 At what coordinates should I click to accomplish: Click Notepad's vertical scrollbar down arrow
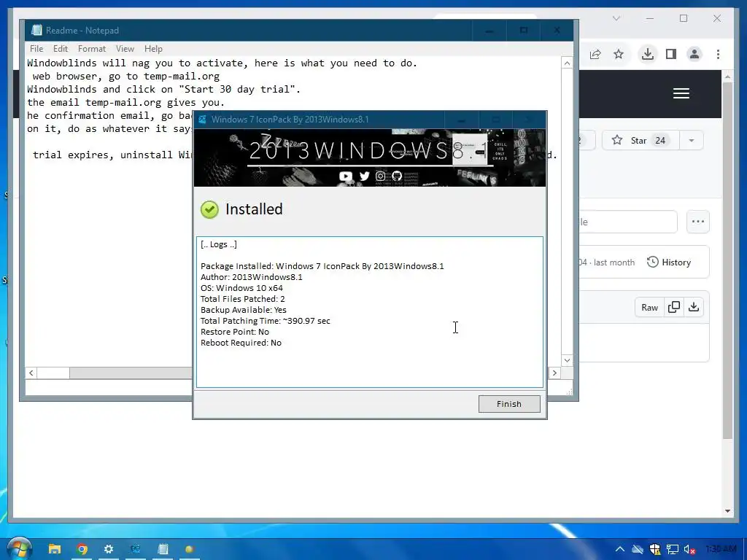[x=567, y=360]
